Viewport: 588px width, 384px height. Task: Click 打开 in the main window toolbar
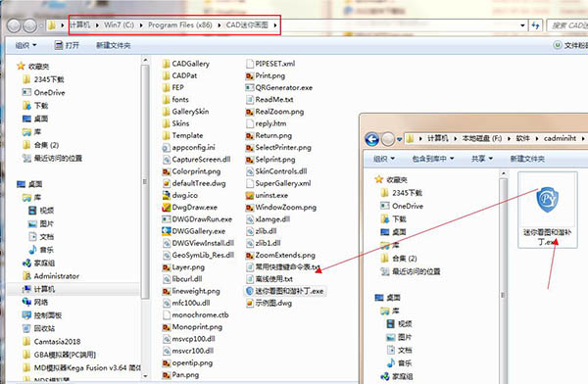pyautogui.click(x=67, y=45)
